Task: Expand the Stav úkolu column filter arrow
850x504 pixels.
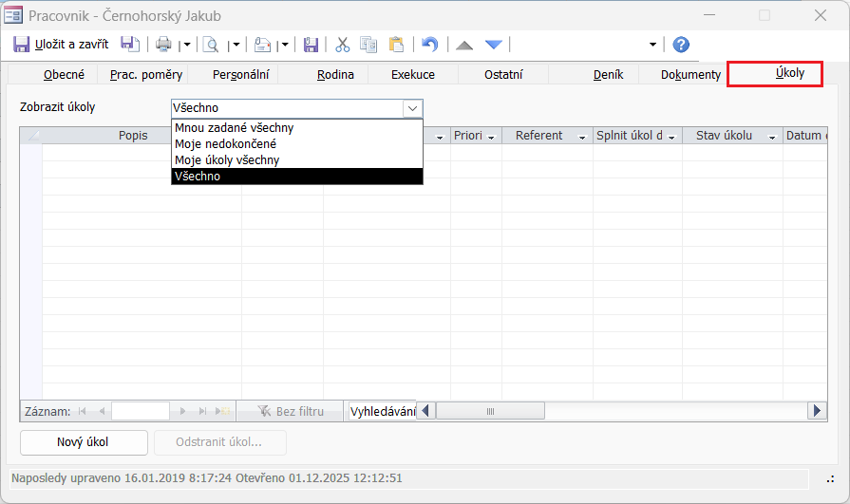Action: (772, 137)
